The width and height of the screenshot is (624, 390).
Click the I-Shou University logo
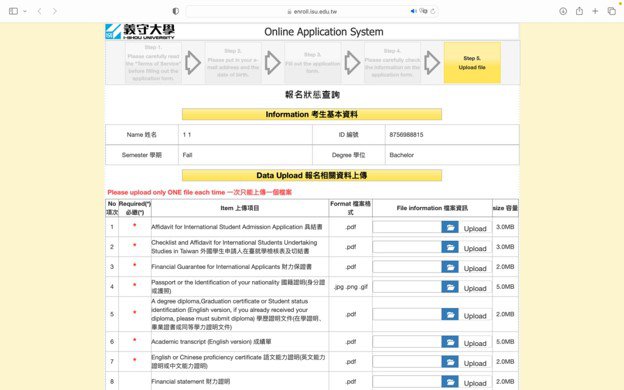coord(140,31)
